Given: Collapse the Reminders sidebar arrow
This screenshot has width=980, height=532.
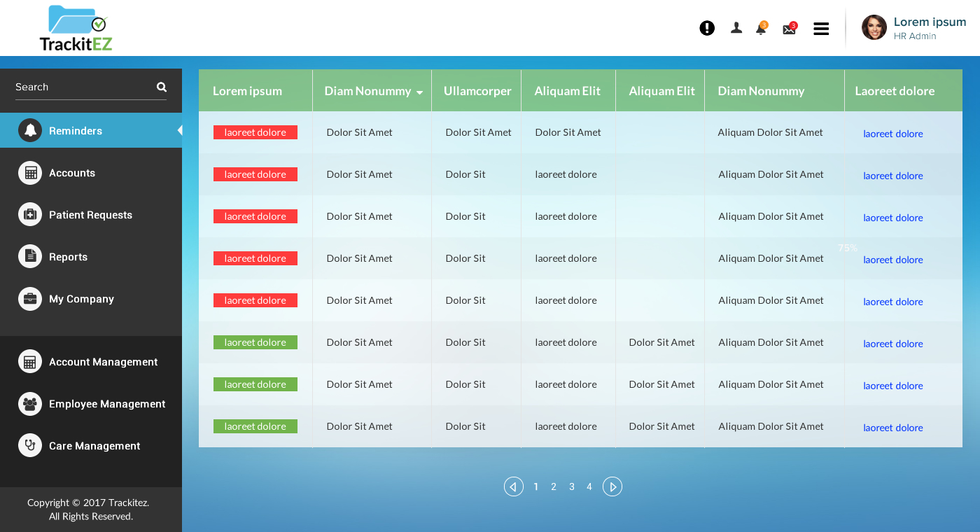Looking at the screenshot, I should (x=179, y=130).
